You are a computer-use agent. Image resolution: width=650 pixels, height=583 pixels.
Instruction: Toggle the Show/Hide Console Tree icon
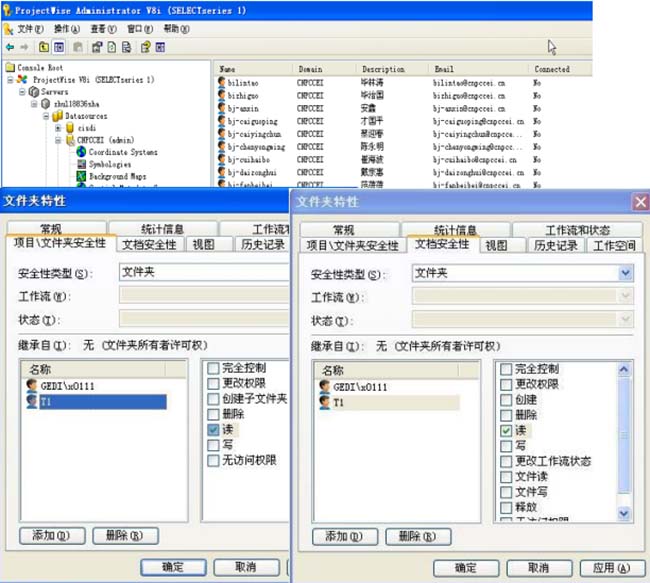coord(59,47)
